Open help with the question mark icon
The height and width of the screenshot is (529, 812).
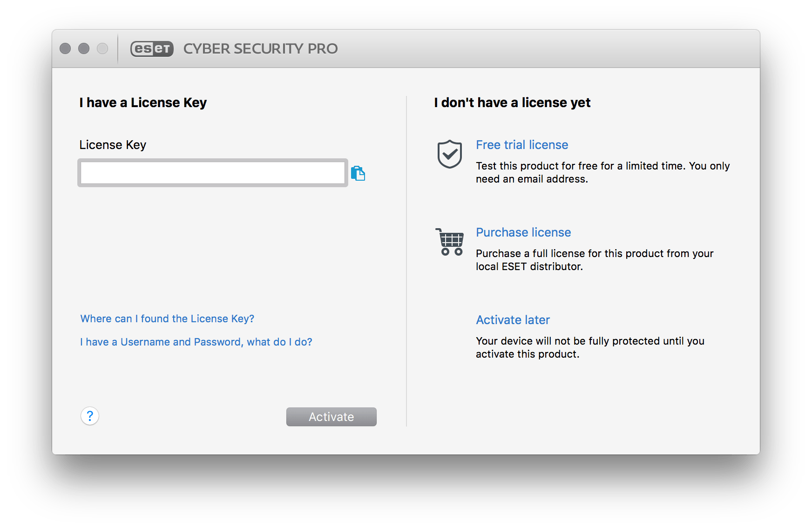[x=90, y=416]
